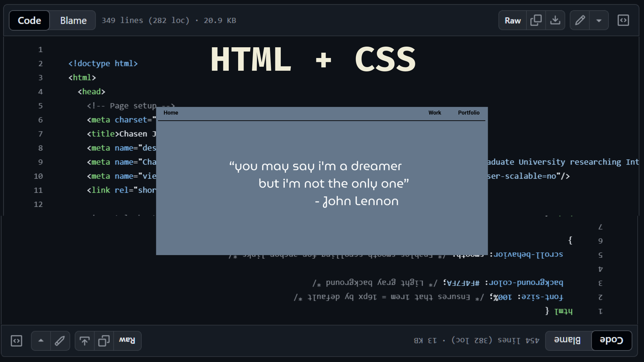Select mirrored Blame tab in bottom panel
644x362 pixels.
coord(568,340)
